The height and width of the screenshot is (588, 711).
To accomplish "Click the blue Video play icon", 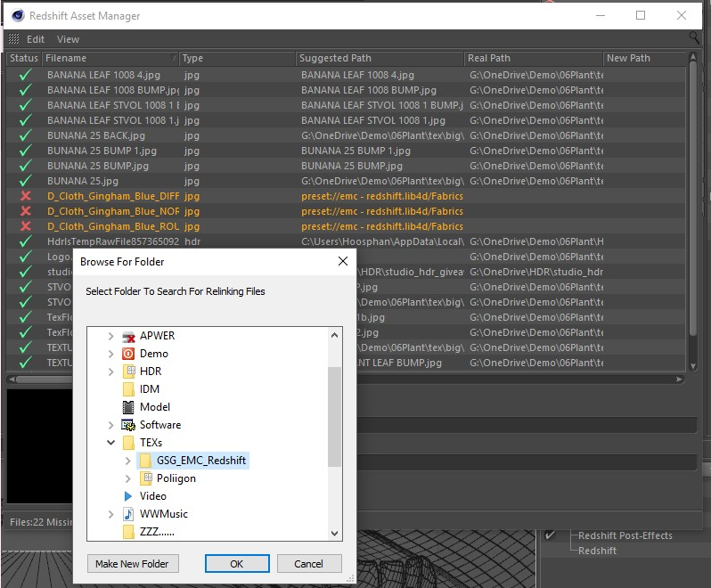I will 128,496.
